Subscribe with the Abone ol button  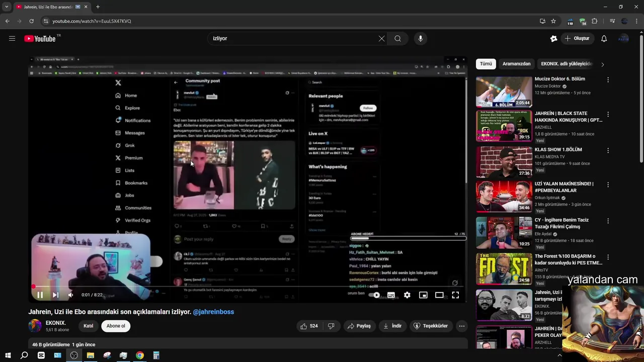[116, 326]
